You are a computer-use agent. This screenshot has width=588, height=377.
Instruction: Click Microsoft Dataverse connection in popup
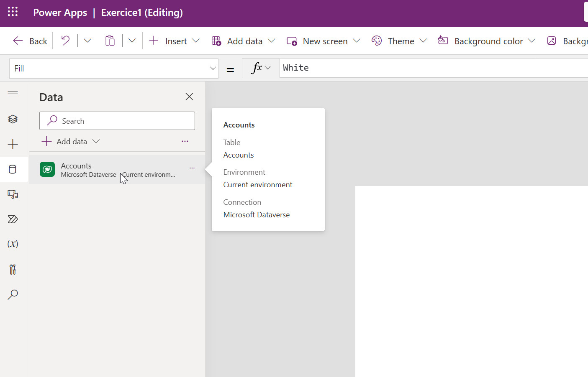[257, 215]
